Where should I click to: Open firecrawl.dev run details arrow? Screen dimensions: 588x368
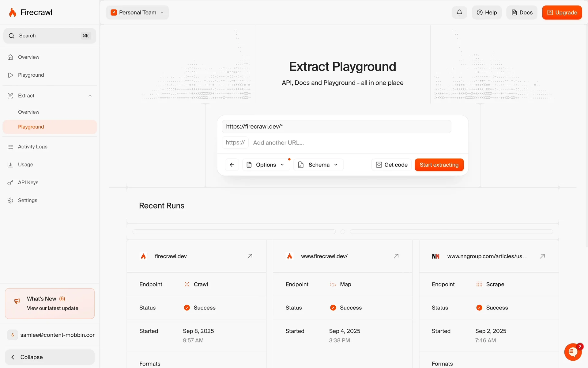(x=250, y=256)
